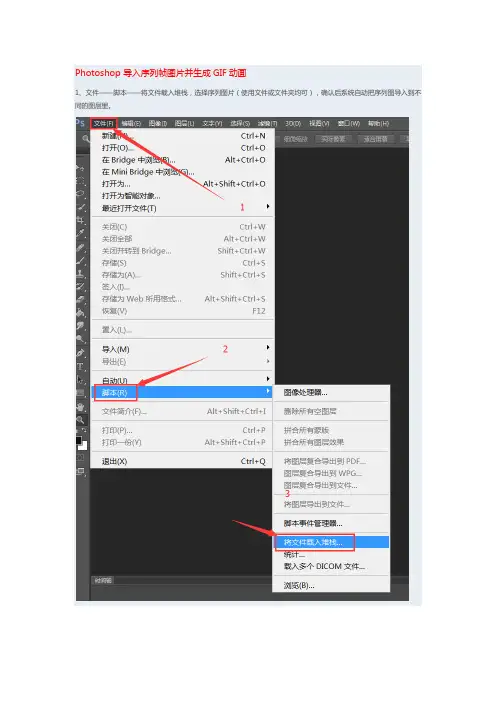The width and height of the screenshot is (496, 702).
Task: Select the Zoom tool in the toolbox
Action: click(81, 420)
